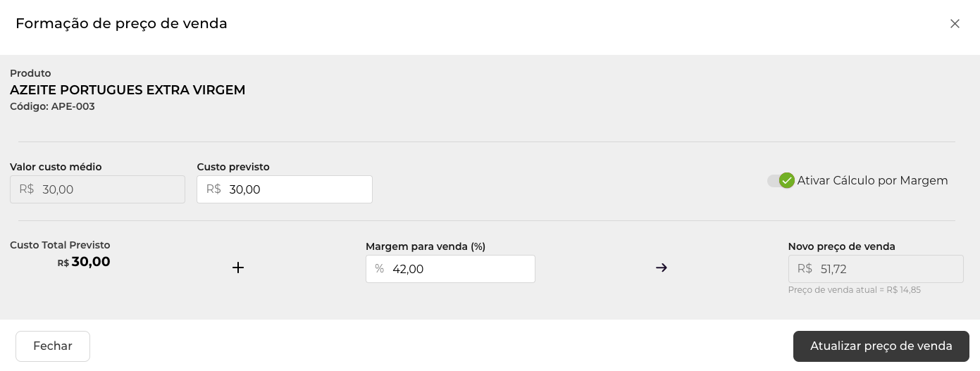Viewport: 980px width, 371px height.
Task: Click Atualizar preço de venda button
Action: 881,346
